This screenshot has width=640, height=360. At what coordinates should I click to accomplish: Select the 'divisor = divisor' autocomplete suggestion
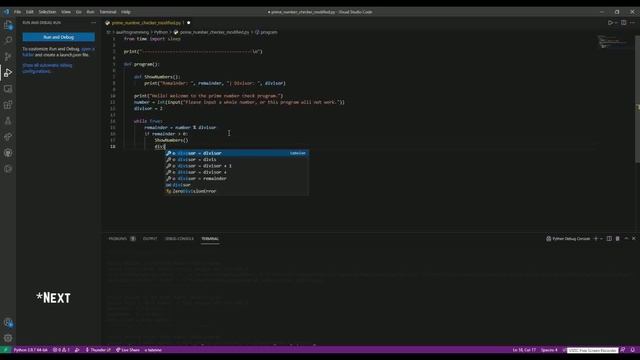tap(237, 153)
